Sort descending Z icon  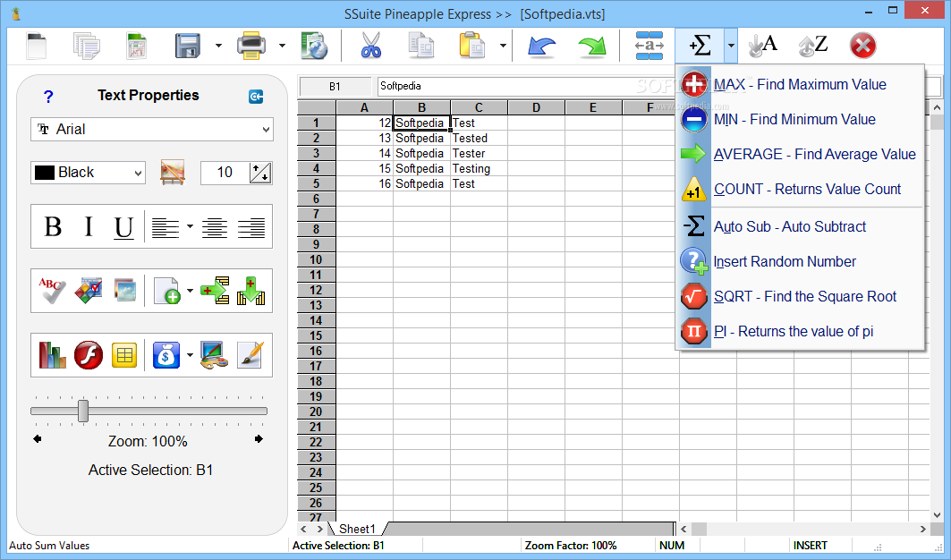813,46
